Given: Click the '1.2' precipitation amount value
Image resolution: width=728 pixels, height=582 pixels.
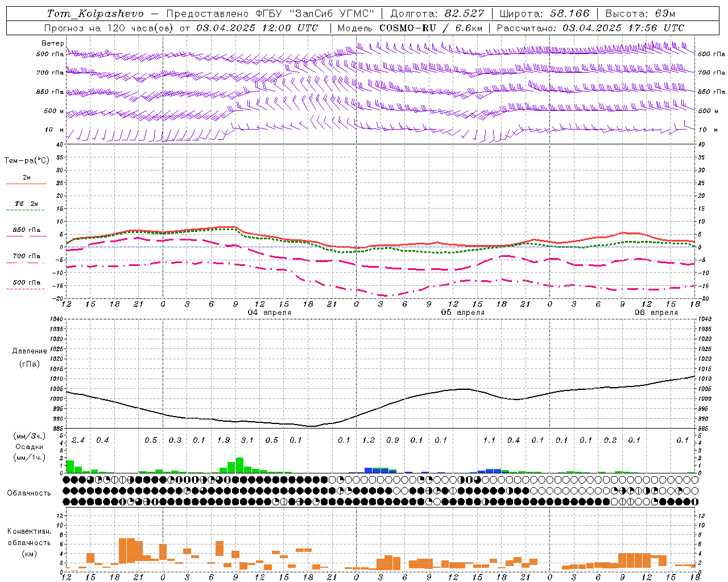Looking at the screenshot, I should (x=369, y=440).
